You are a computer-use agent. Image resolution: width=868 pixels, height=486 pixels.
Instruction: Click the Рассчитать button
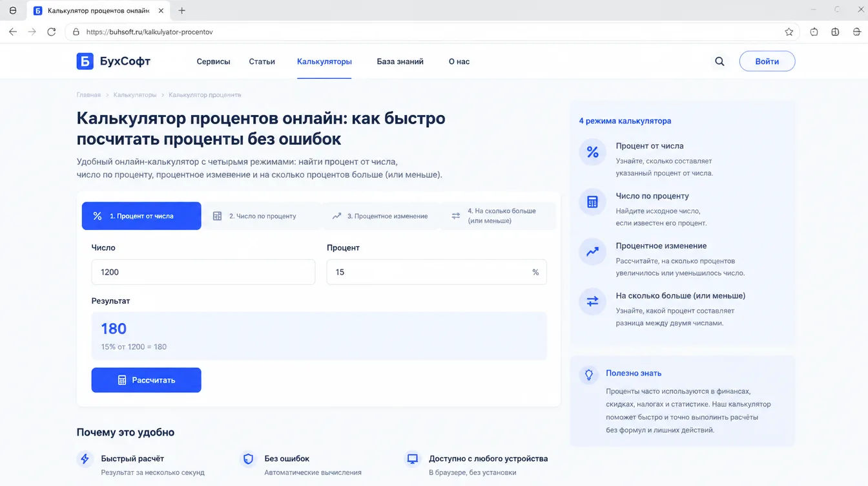click(x=147, y=380)
